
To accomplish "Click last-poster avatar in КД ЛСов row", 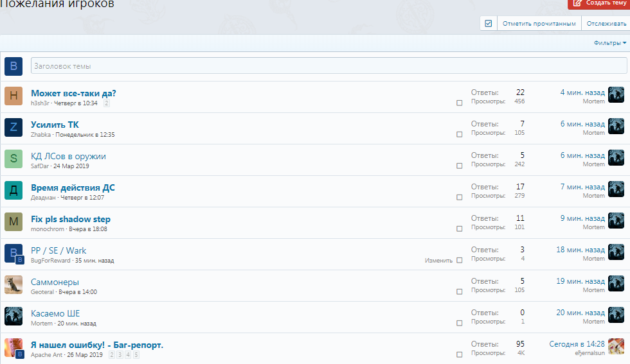I will (616, 158).
